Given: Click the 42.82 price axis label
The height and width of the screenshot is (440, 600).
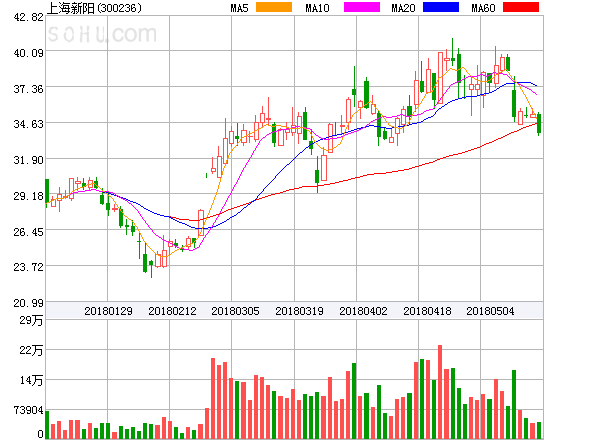Looking at the screenshot, I should (x=29, y=17).
